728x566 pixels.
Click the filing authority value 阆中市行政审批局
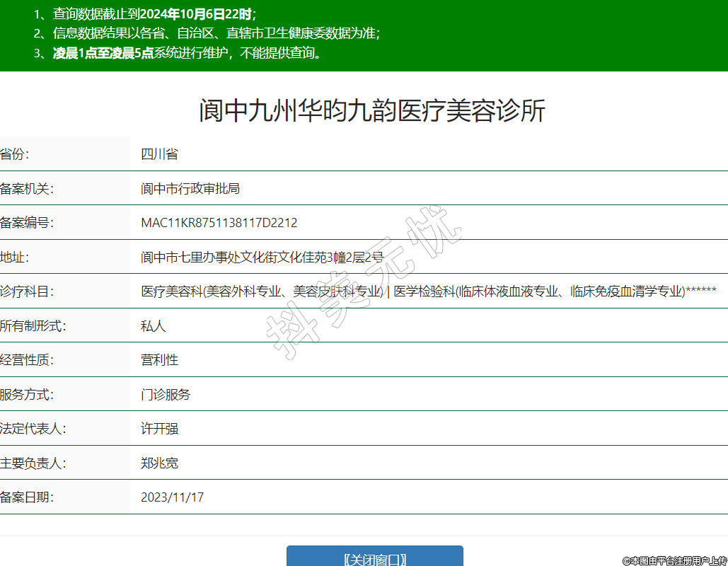tap(190, 188)
